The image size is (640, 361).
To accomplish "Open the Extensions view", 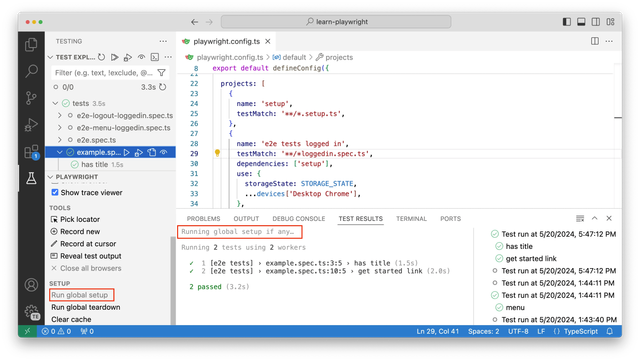I will (31, 152).
